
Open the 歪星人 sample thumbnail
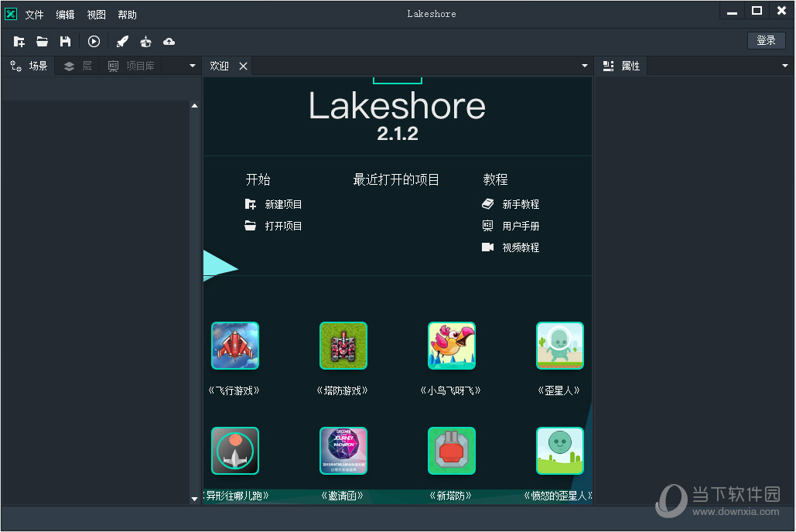pos(560,346)
